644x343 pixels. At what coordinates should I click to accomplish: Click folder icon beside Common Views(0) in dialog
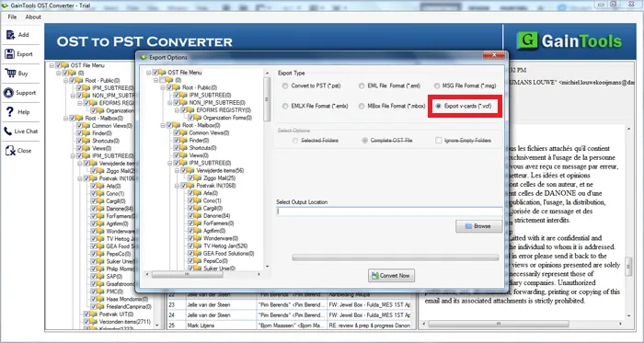pyautogui.click(x=184, y=133)
